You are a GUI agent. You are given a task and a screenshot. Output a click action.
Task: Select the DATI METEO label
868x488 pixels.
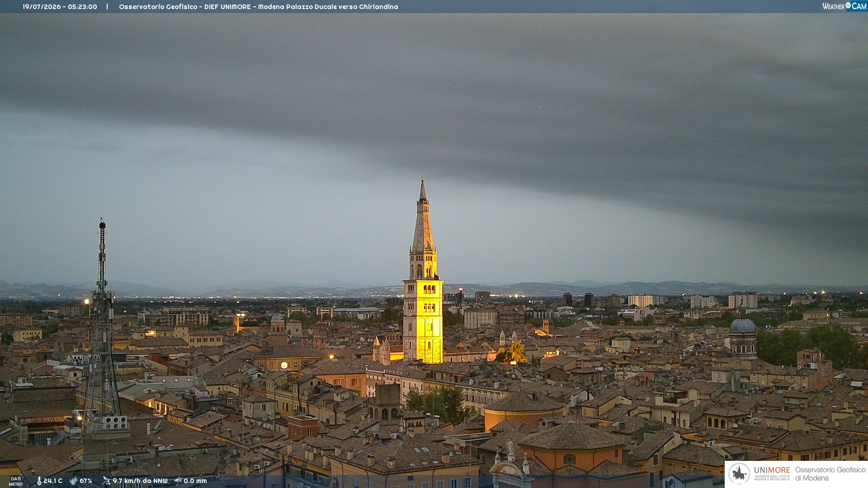[x=16, y=481]
